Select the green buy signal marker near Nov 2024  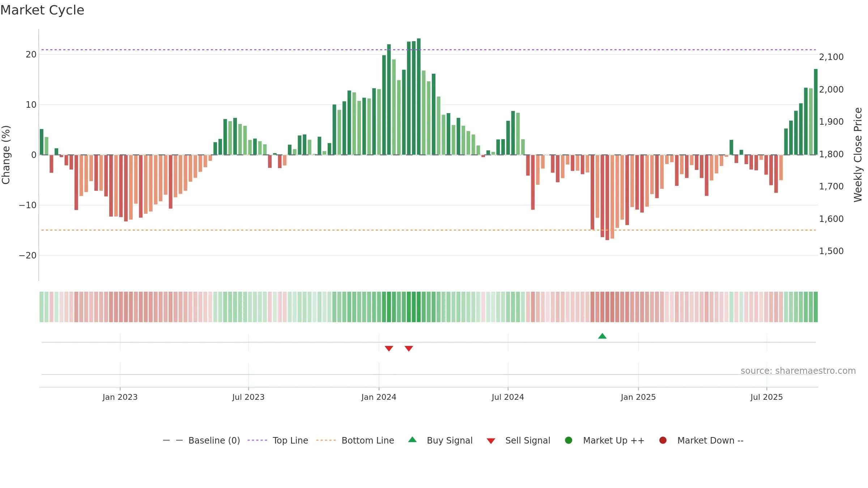(602, 336)
